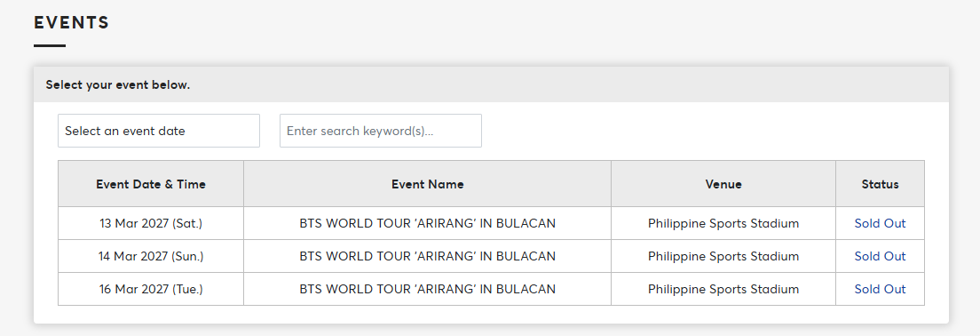Screen dimensions: 980x336
Task: Click Philippine Sports Stadium in 16 Mar row
Action: pos(723,289)
